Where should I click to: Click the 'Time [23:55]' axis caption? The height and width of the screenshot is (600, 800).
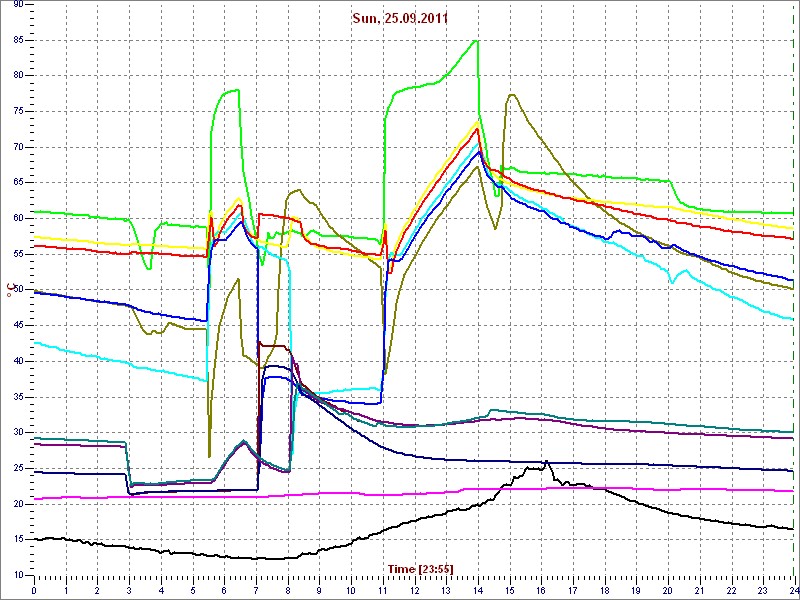(x=420, y=568)
